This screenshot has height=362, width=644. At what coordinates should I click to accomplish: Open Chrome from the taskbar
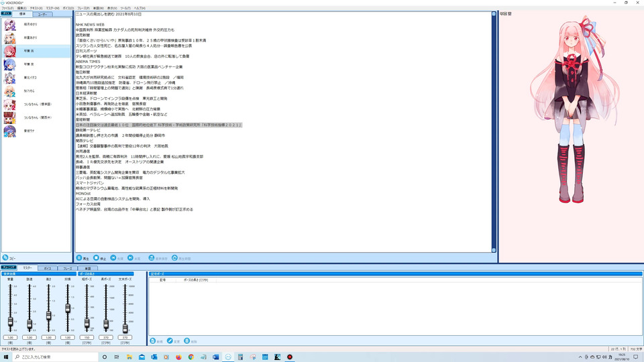coord(191,357)
